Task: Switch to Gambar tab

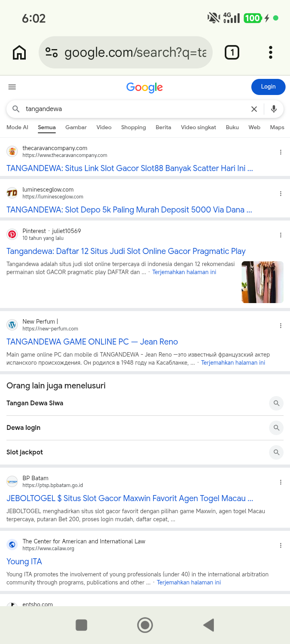Action: pos(76,127)
